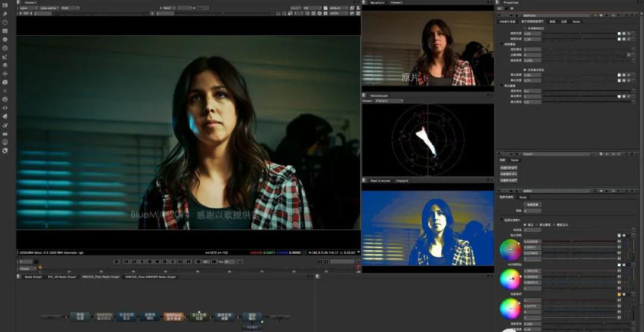Open the Keyer nodes menu icon
The width and height of the screenshot is (644, 332).
click(x=5, y=57)
